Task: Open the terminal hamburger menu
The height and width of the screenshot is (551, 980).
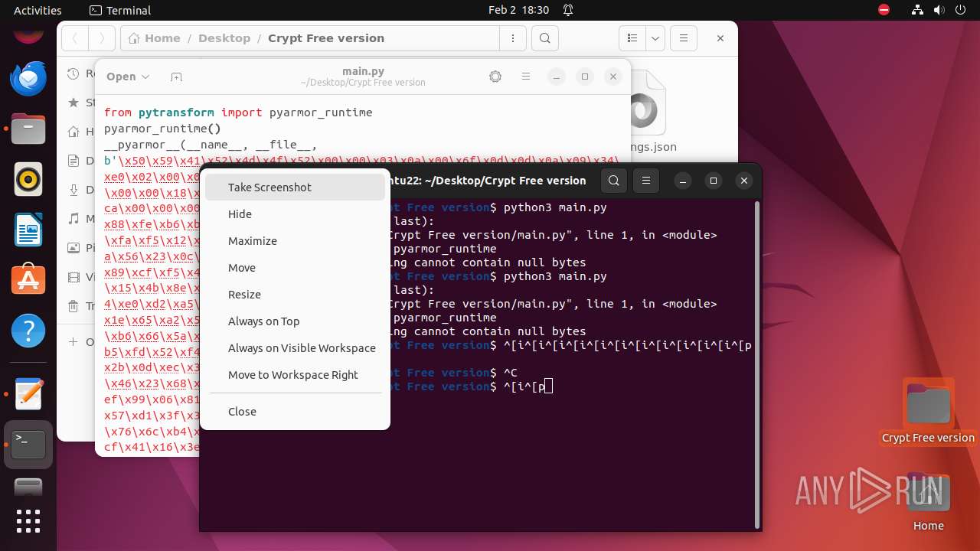Action: [x=646, y=181]
